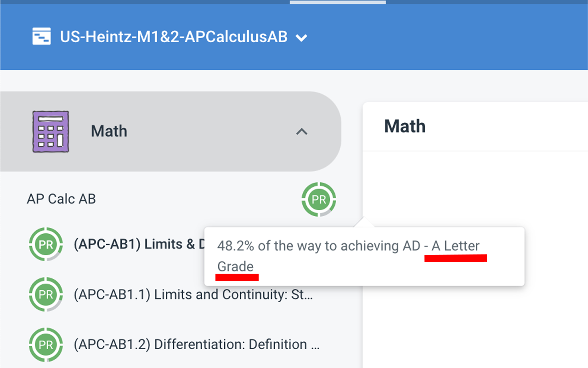Click the Math label in the sidebar
Image resolution: width=588 pixels, height=368 pixels.
109,132
